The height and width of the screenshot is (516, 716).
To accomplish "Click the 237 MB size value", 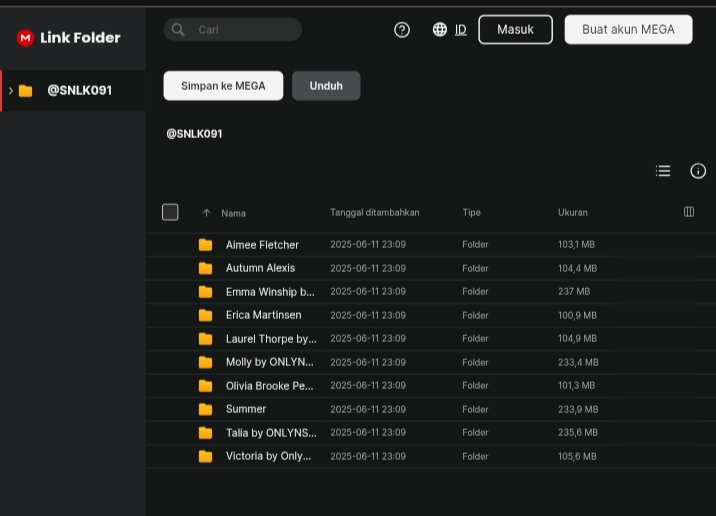I will click(574, 291).
